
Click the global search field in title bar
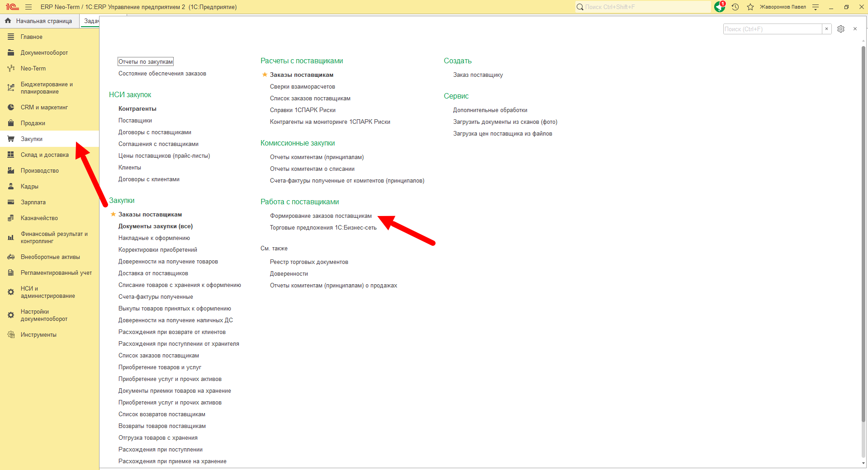pyautogui.click(x=643, y=7)
